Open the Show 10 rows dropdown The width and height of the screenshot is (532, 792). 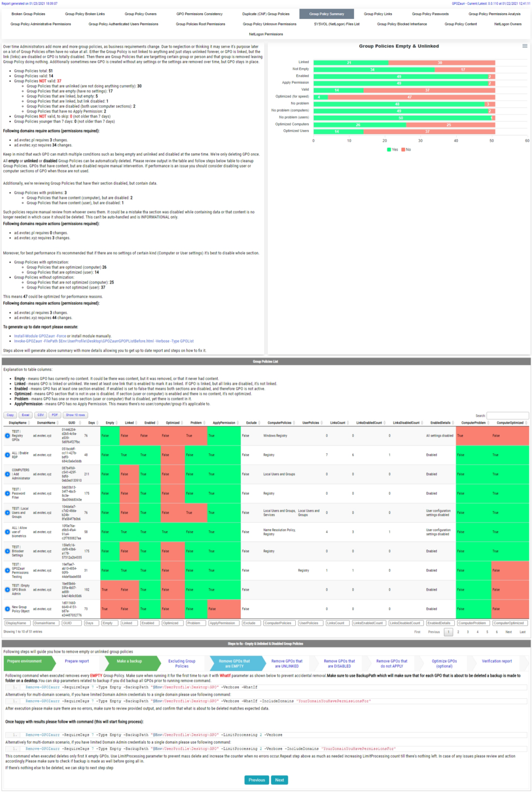click(75, 415)
